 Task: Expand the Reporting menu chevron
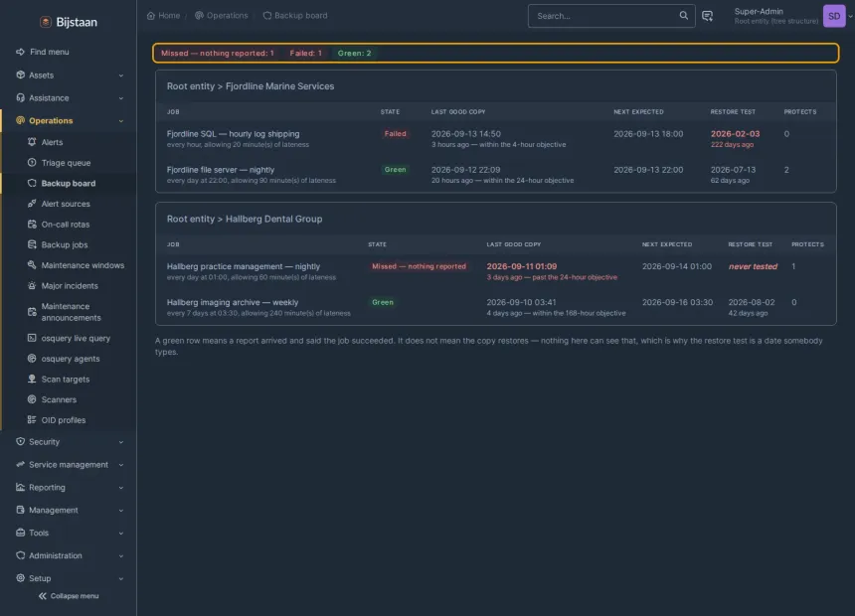pos(121,488)
